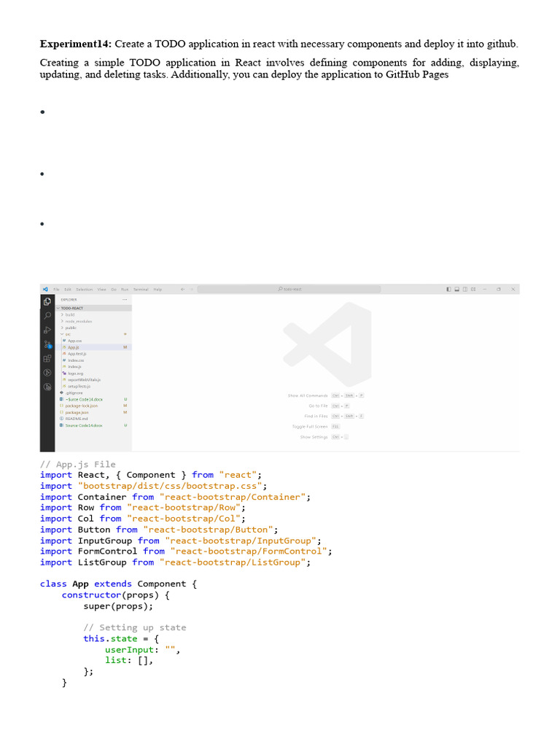Image resolution: width=560 pixels, height=747 pixels.
Task: Click the 'Experiment14:' heading text
Action: pyautogui.click(x=76, y=44)
